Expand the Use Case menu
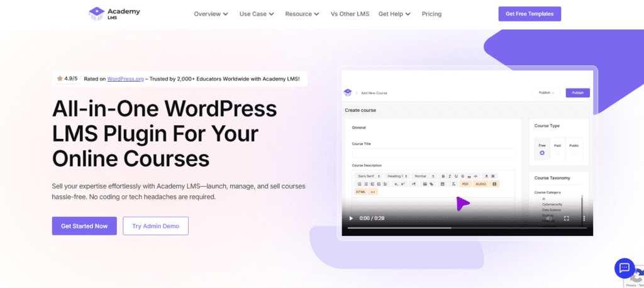The image size is (644, 288). point(257,14)
